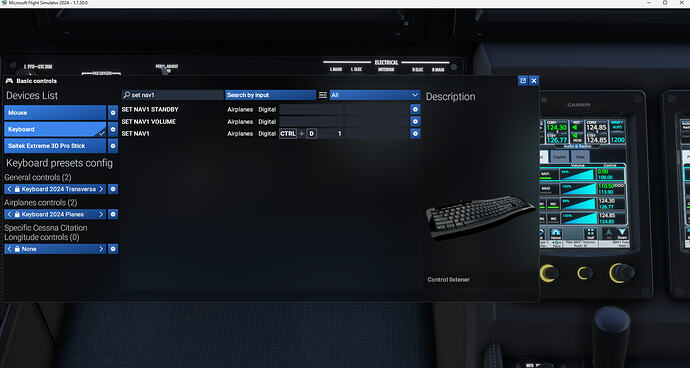
Task: Select SET NAV1 STANDBY row label
Action: click(x=150, y=109)
